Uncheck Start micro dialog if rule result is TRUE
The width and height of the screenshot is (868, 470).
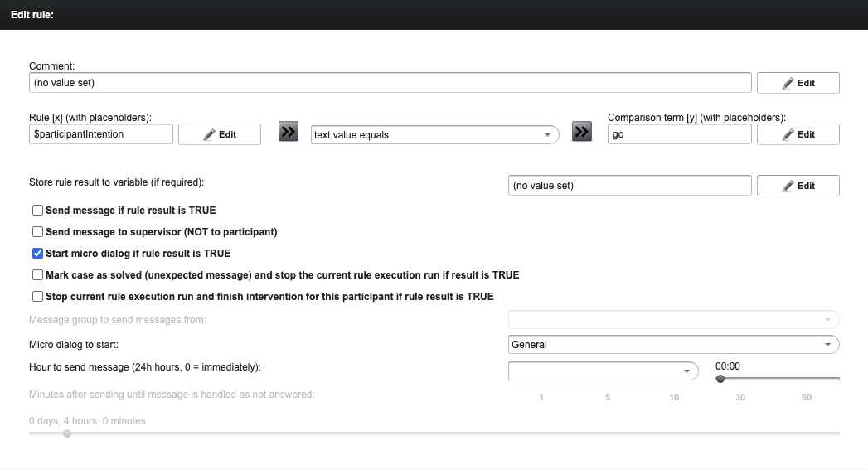(37, 254)
